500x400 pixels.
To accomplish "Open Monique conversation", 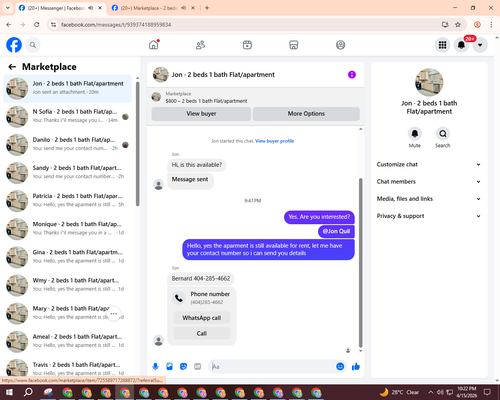I will point(67,229).
